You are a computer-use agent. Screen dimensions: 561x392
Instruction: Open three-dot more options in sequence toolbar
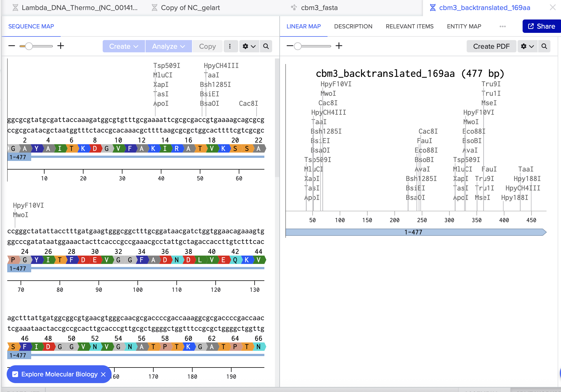(230, 46)
